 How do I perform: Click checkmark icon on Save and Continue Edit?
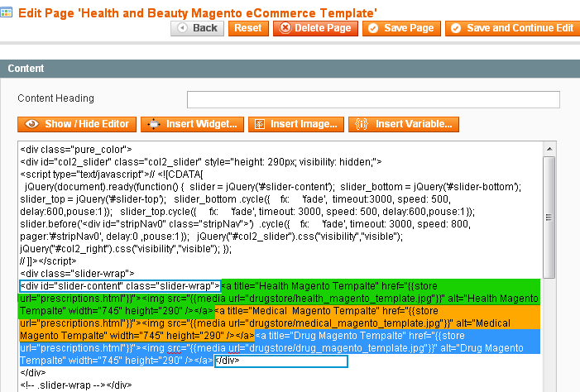456,28
